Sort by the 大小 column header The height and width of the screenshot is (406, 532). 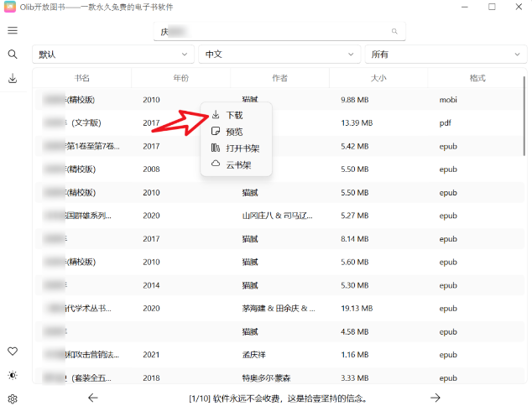378,78
